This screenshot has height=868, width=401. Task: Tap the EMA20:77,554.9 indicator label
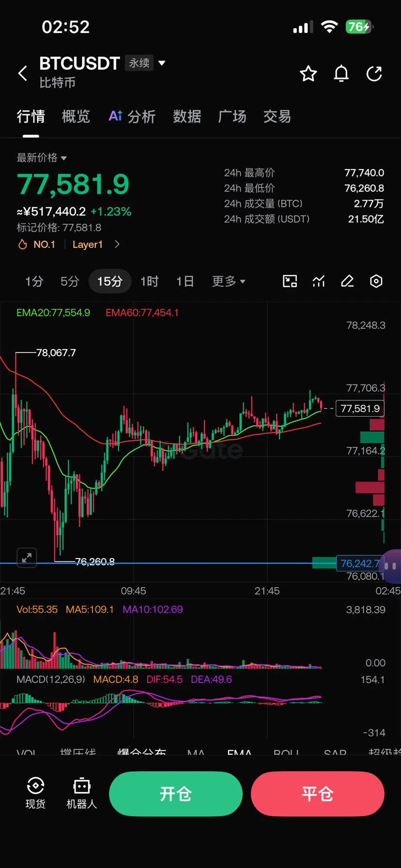[x=53, y=313]
